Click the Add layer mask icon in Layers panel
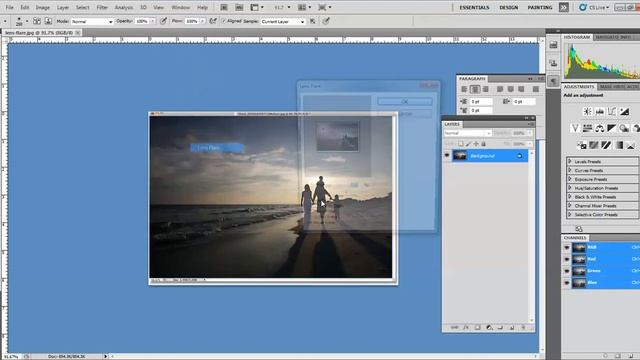640x360 pixels. click(478, 327)
